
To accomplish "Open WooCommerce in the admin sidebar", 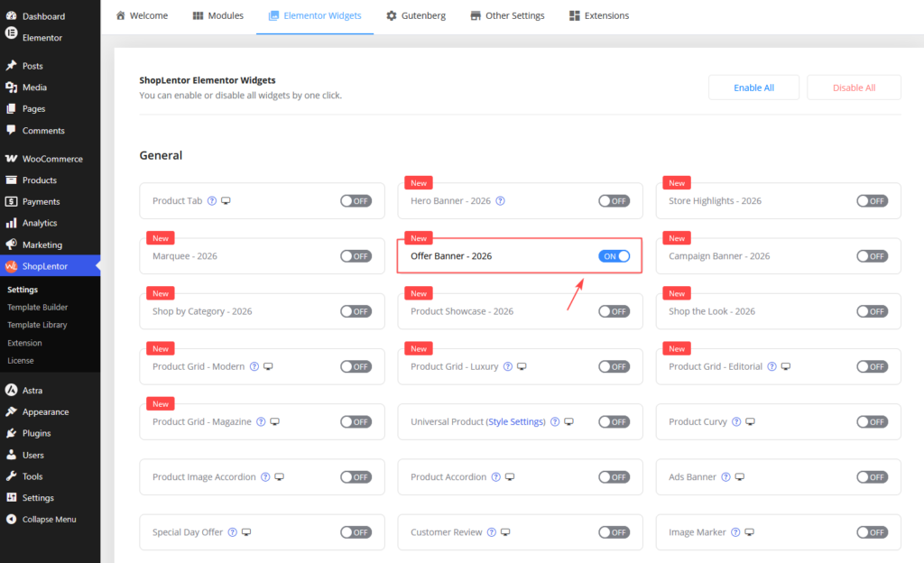I will 51,159.
